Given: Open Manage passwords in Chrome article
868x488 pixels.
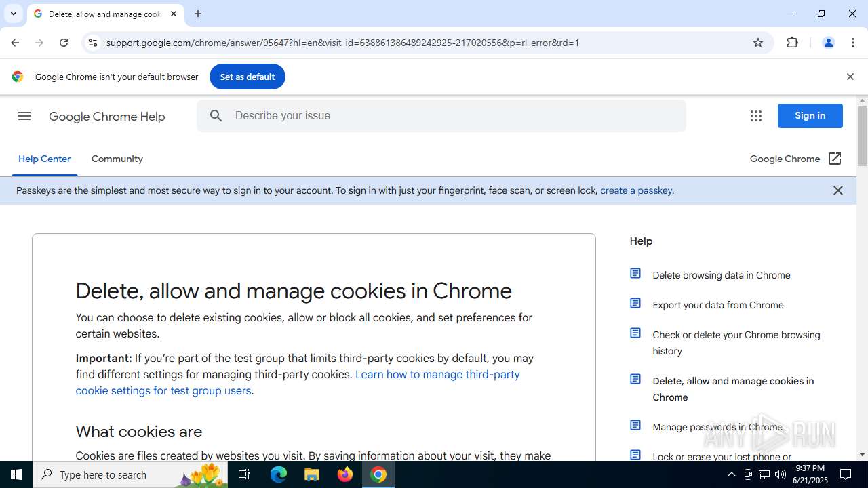Looking at the screenshot, I should click(x=717, y=427).
